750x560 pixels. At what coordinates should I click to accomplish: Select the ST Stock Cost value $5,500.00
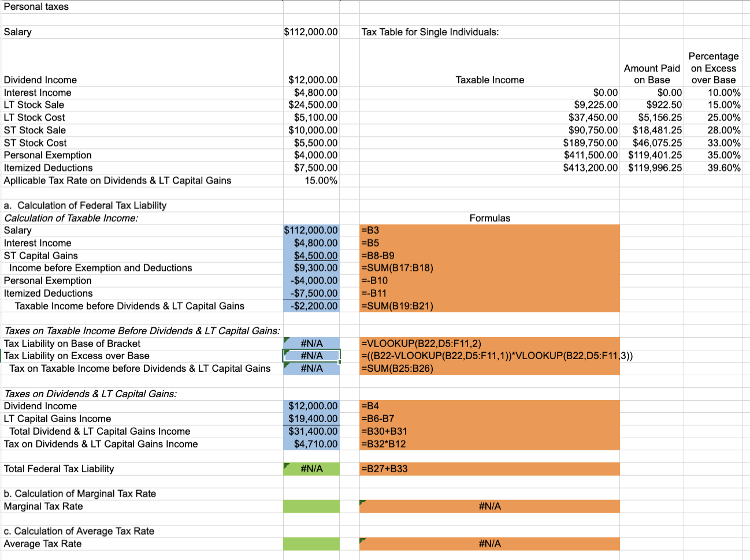pos(311,143)
